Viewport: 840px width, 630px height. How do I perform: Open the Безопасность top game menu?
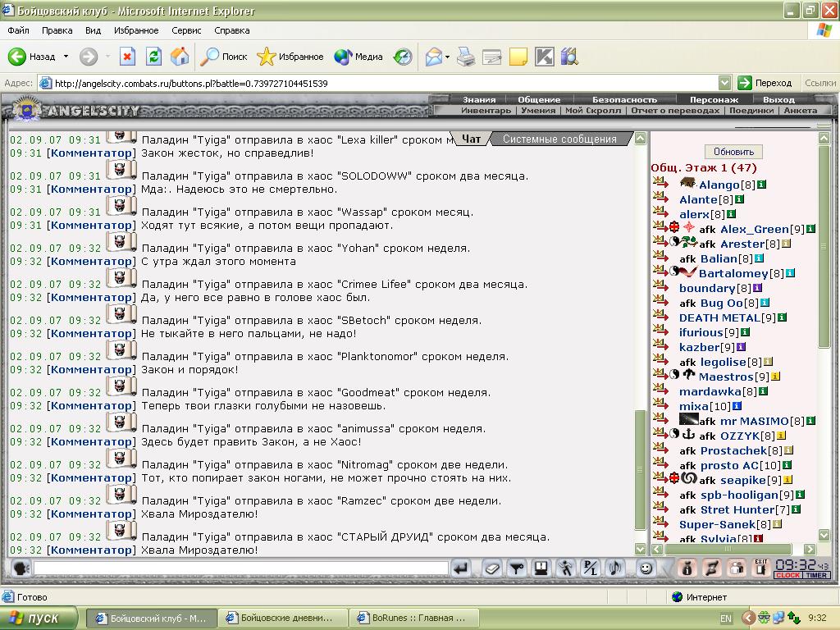pos(624,99)
